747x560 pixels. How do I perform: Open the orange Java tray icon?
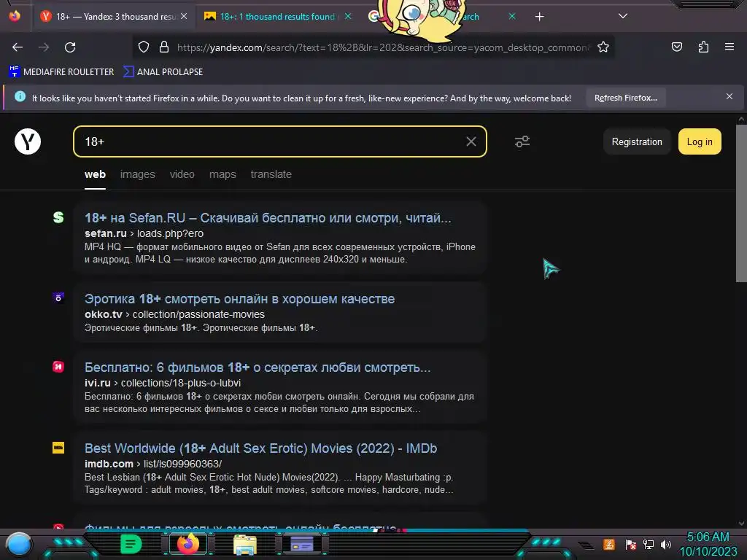[x=609, y=544]
